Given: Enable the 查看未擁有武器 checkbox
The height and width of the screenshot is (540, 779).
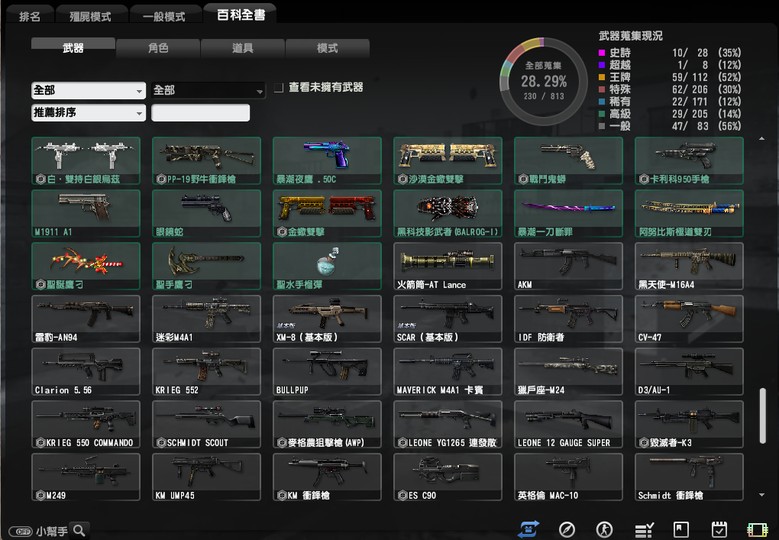Looking at the screenshot, I should click(279, 88).
